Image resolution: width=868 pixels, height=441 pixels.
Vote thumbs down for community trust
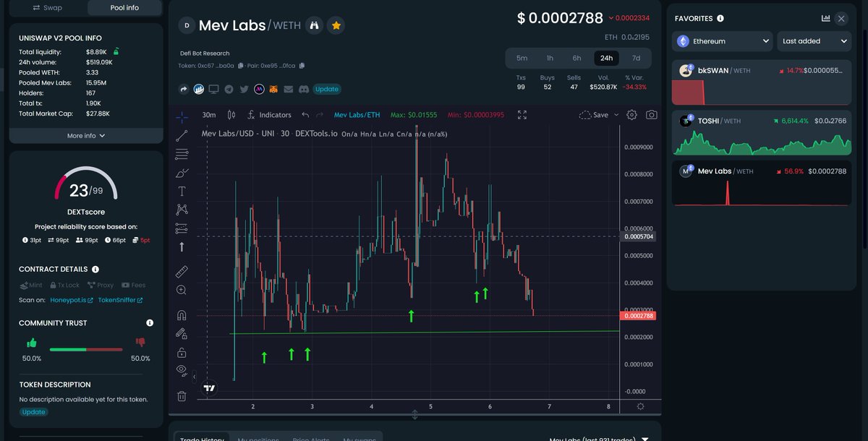point(140,343)
